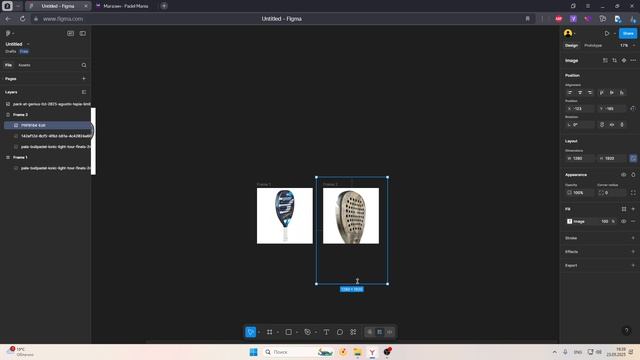Click the Image fill swatch
640x360 pixels.
point(569,221)
